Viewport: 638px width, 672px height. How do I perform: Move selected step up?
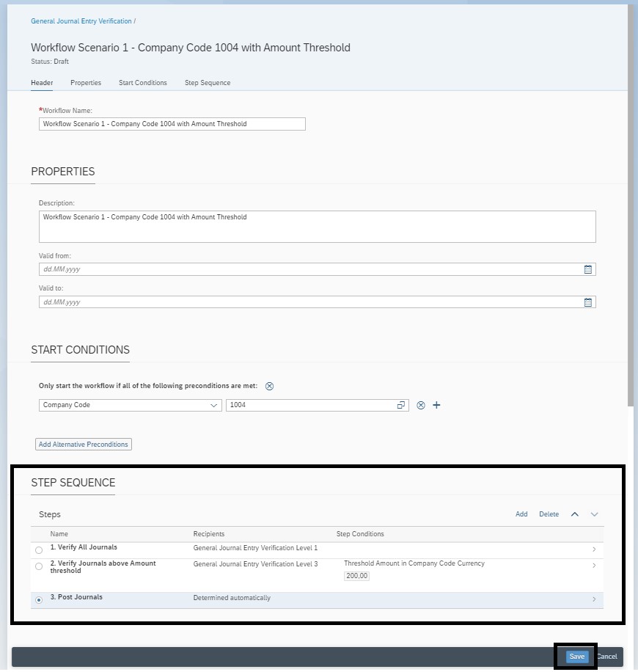point(575,514)
